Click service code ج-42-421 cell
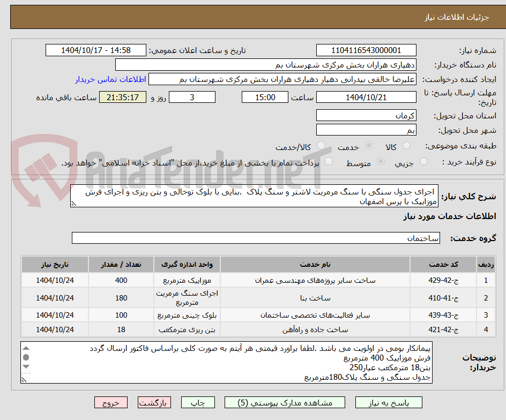506x420 pixels. click(443, 329)
